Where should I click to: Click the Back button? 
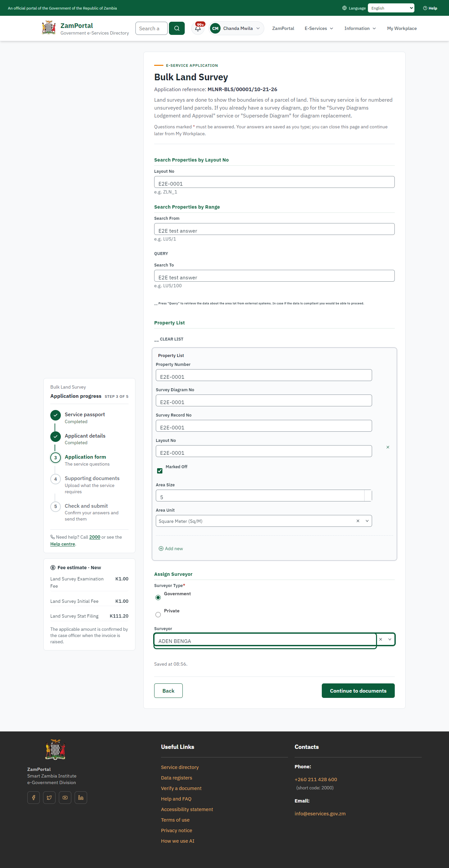pyautogui.click(x=168, y=691)
